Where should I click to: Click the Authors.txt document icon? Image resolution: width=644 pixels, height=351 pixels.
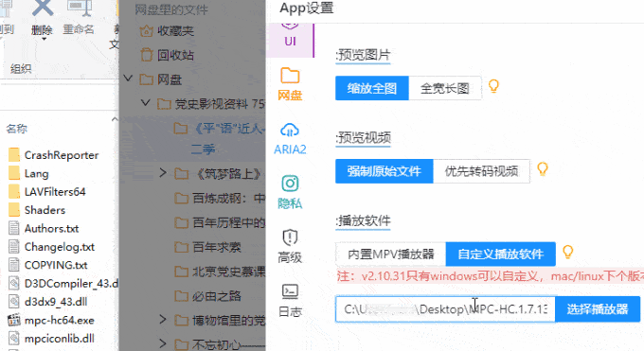[x=14, y=229]
